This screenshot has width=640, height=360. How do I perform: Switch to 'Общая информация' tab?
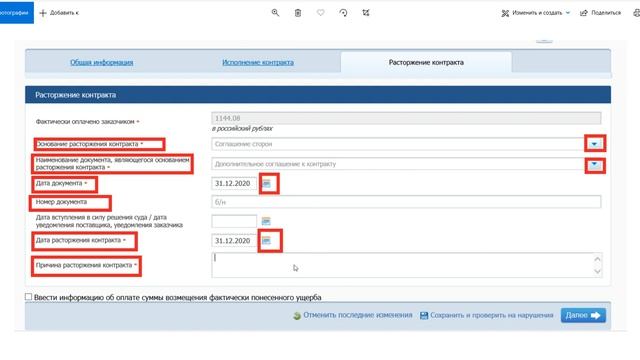coord(102,62)
